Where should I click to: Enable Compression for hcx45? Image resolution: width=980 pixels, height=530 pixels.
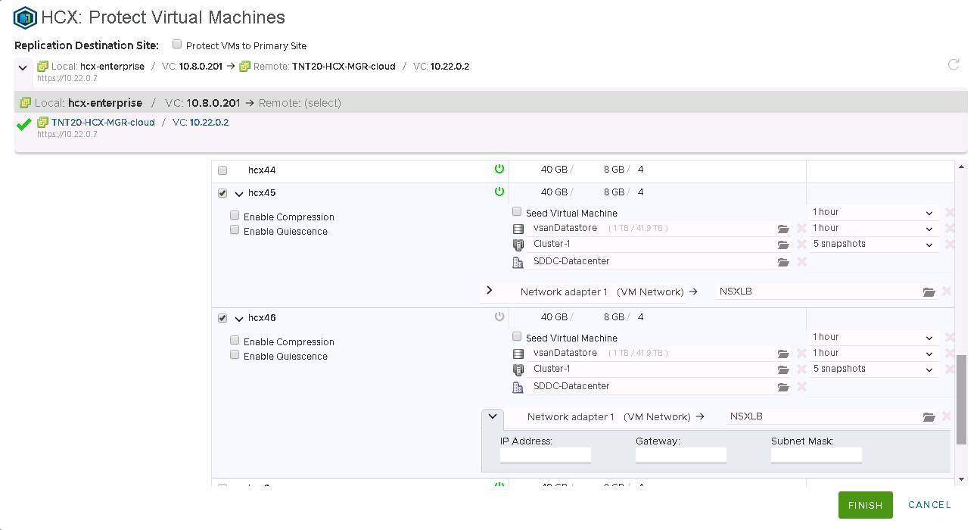(x=235, y=216)
